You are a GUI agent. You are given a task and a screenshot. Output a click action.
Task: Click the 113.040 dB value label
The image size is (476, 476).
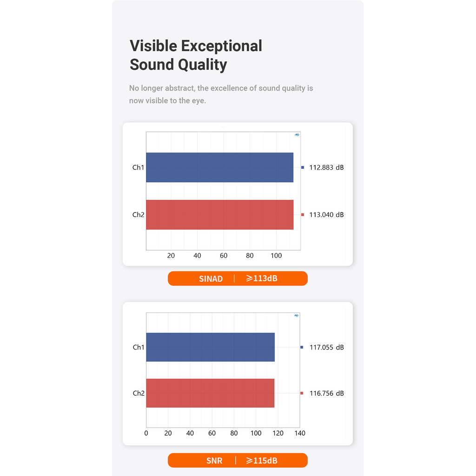coord(326,215)
